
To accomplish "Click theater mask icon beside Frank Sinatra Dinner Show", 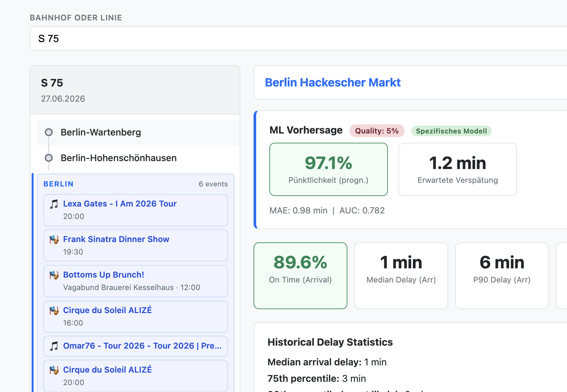I will pos(54,239).
